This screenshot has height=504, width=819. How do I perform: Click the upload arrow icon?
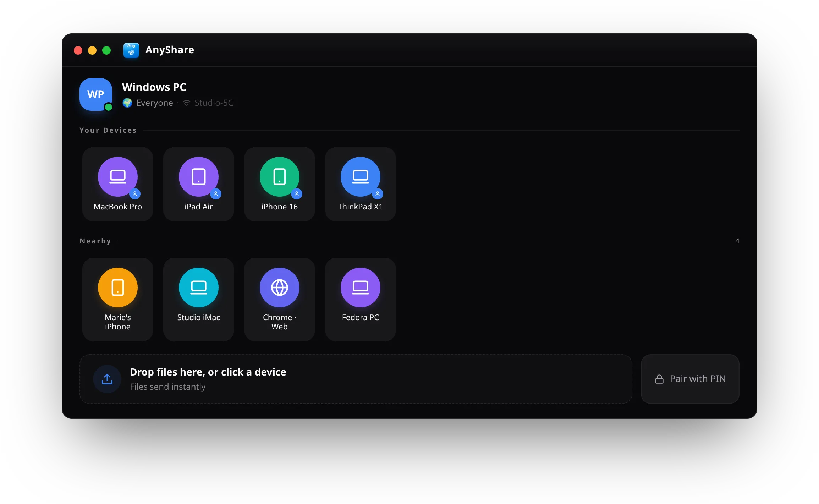107,379
